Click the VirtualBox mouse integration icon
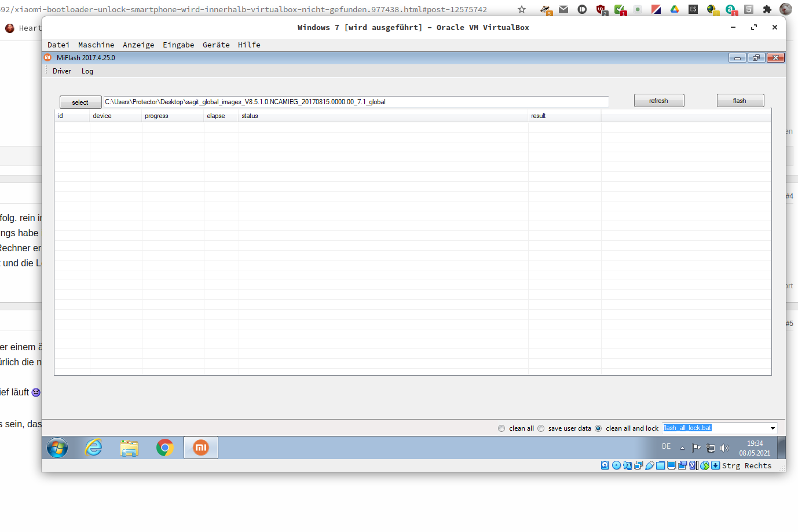 [704, 465]
